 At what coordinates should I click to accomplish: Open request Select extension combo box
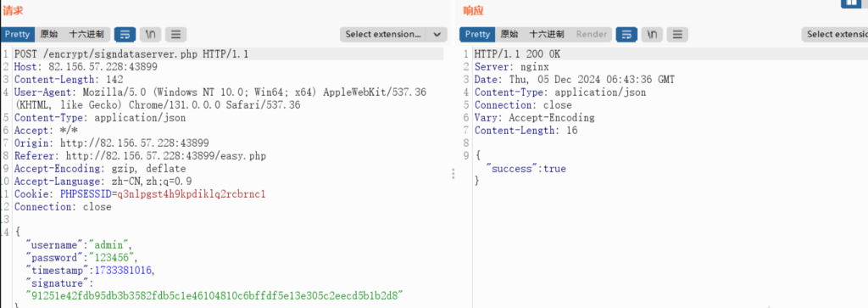pos(393,34)
